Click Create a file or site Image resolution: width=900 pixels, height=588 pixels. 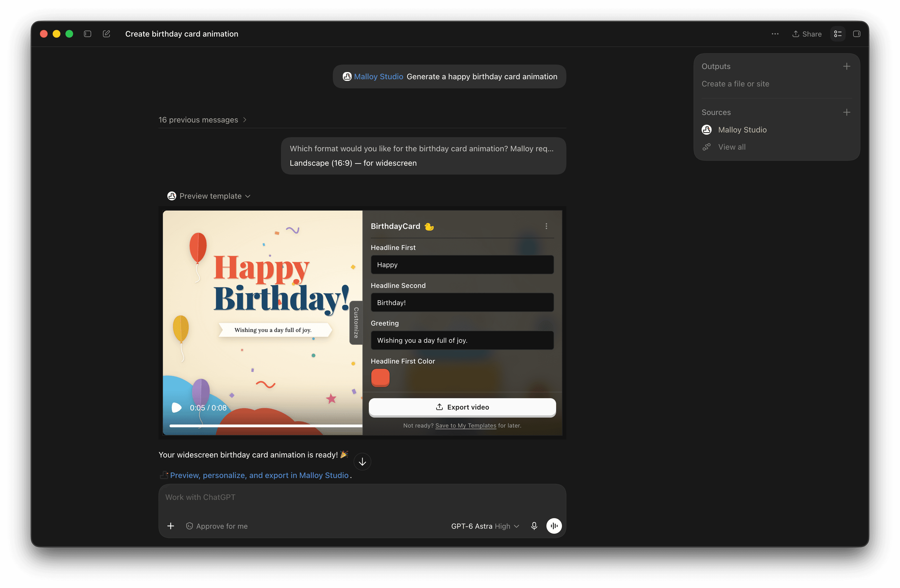click(x=735, y=84)
